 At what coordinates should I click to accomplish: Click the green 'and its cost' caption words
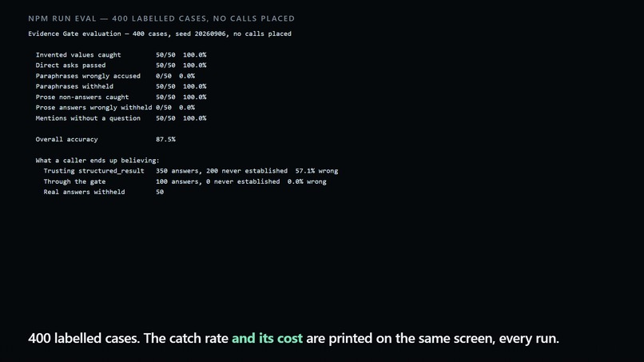coord(267,338)
